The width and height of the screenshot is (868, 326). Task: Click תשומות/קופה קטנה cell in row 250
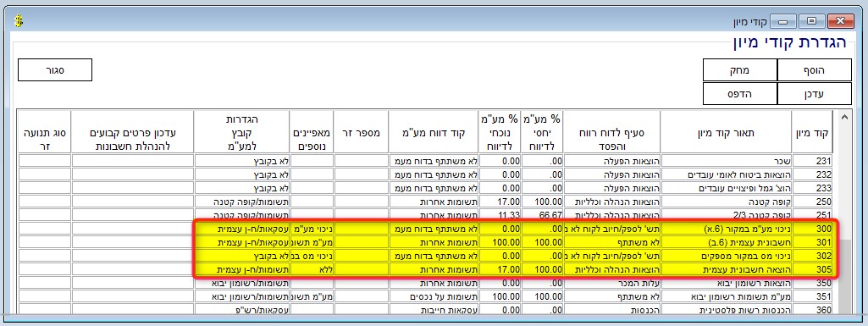(241, 201)
